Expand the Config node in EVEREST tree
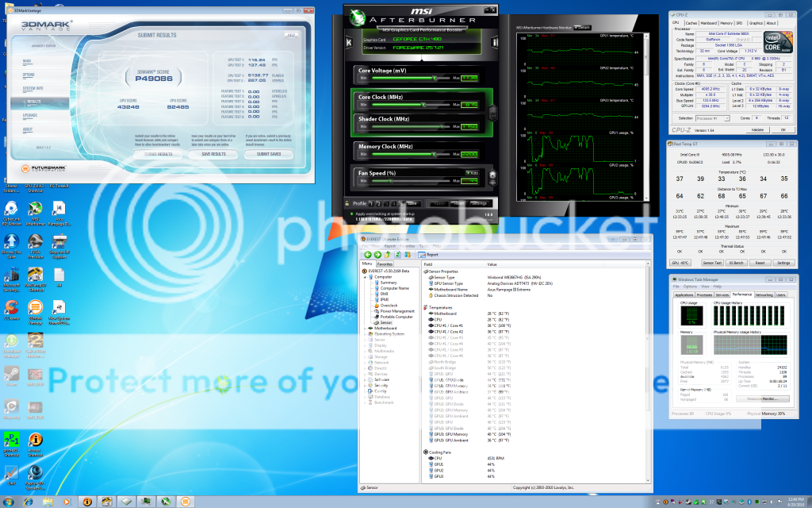The width and height of the screenshot is (812, 508). click(365, 391)
